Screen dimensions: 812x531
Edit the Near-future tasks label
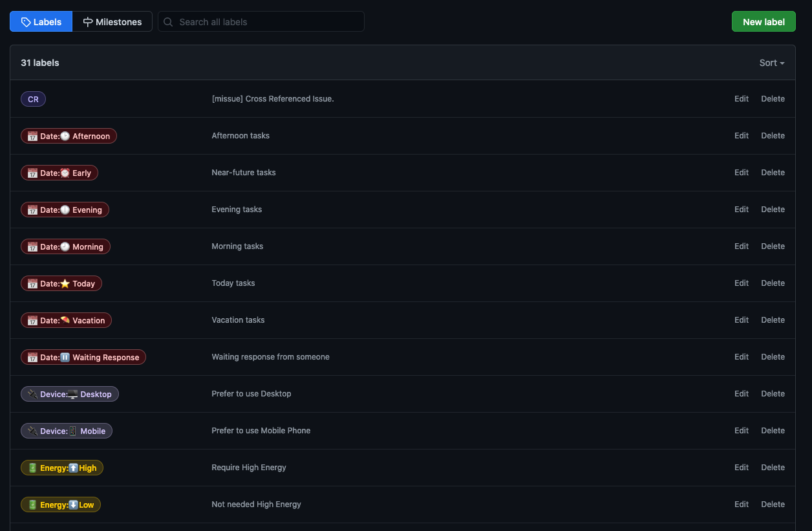point(742,173)
